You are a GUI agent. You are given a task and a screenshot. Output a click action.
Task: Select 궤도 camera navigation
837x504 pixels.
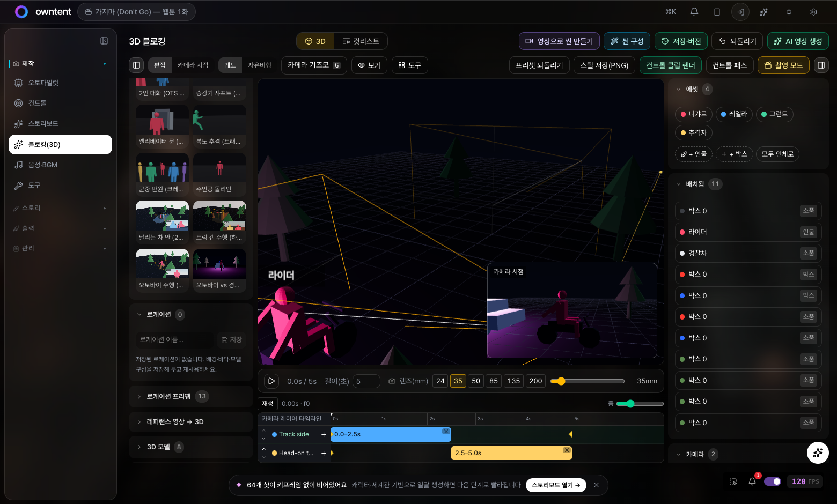[x=230, y=65]
